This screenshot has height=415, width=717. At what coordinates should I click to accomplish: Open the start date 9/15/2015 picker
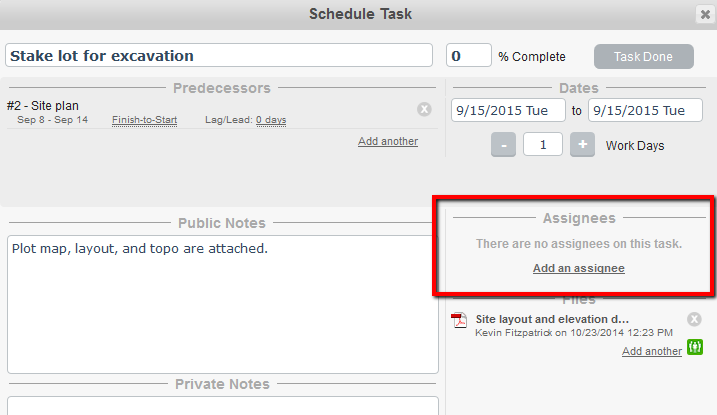pyautogui.click(x=508, y=110)
